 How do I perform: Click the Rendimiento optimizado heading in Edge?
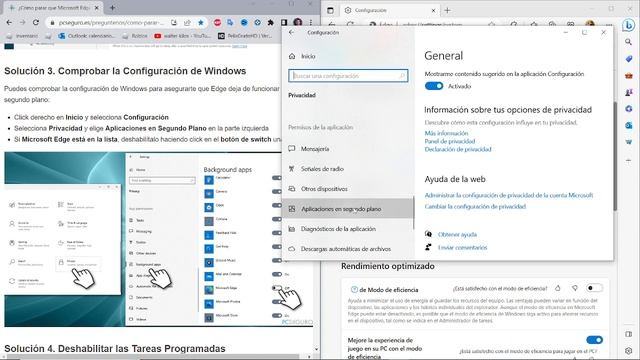point(388,266)
